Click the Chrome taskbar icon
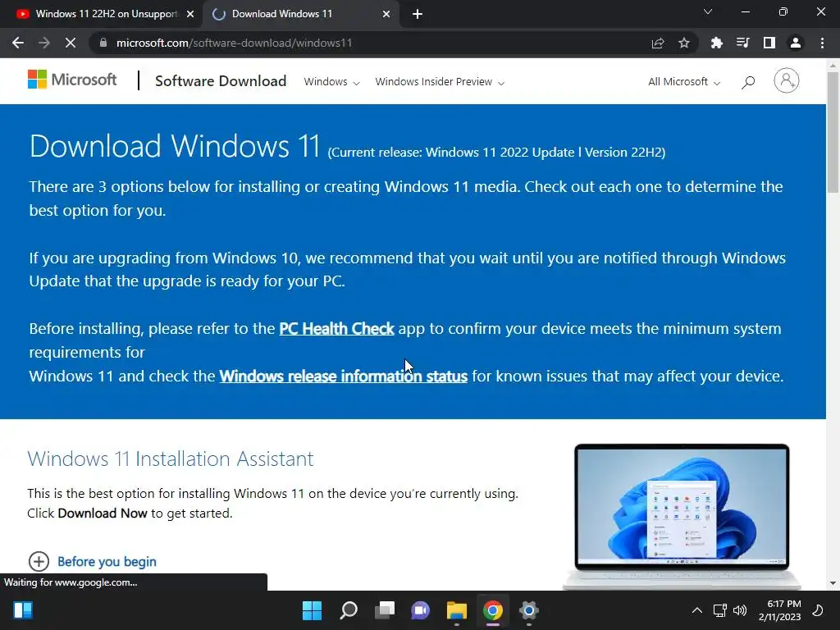The image size is (840, 630). 492,610
